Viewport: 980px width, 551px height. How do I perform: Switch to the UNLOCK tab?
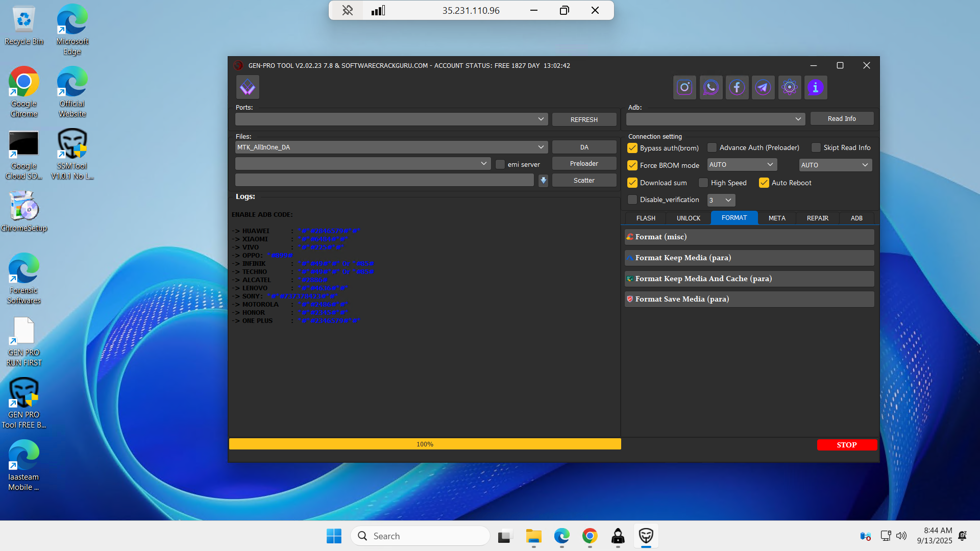coord(688,218)
